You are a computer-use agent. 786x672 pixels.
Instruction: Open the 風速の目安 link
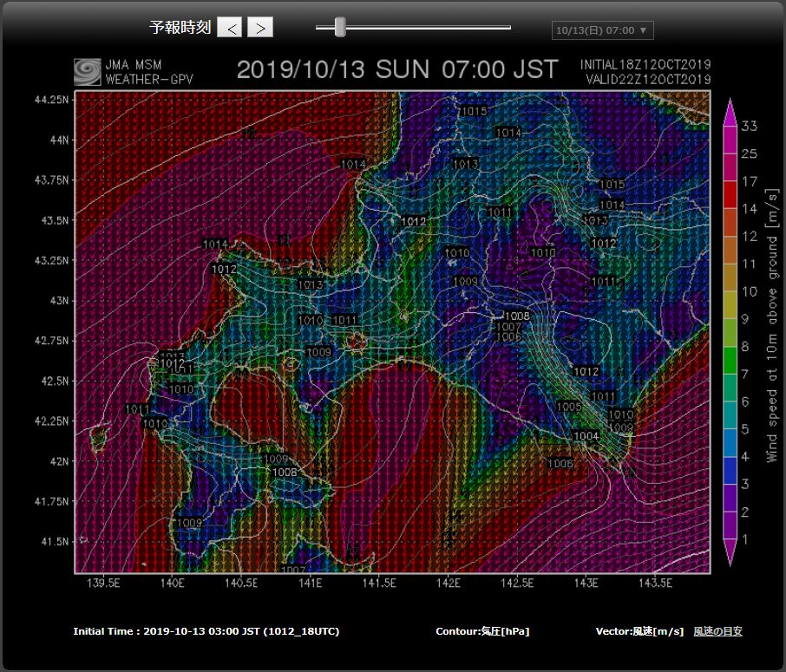[x=717, y=631]
